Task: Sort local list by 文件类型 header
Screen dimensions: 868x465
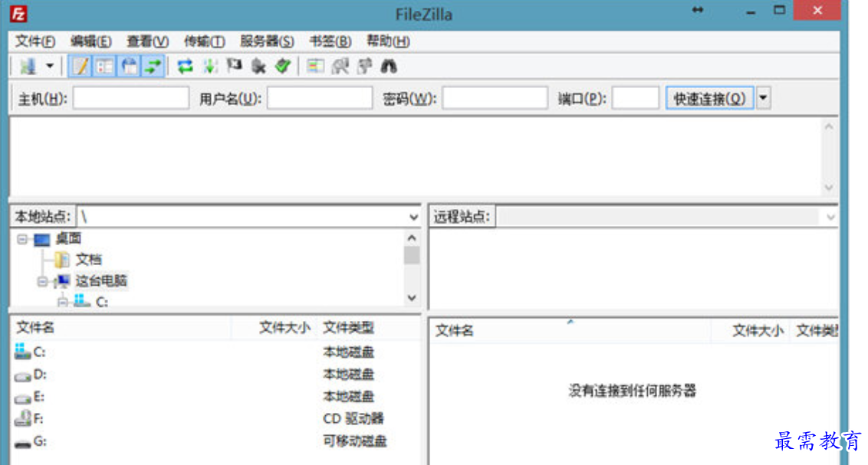Action: coord(348,327)
